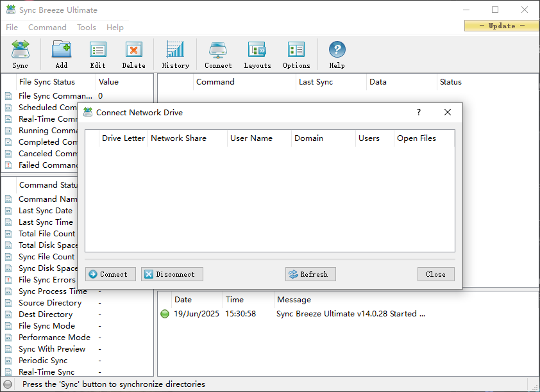This screenshot has width=540, height=392.
Task: Click the User Name column header
Action: tap(259, 138)
